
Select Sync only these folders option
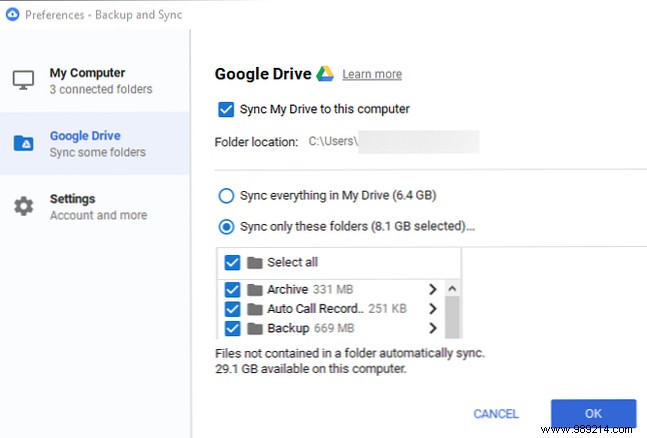tap(226, 227)
